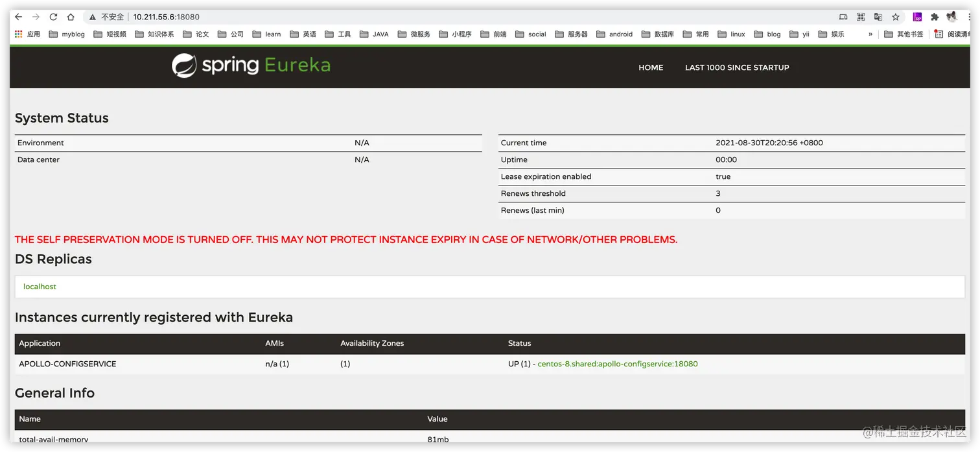980x452 pixels.
Task: Open the Apps grid in bookmarks bar
Action: (x=28, y=34)
